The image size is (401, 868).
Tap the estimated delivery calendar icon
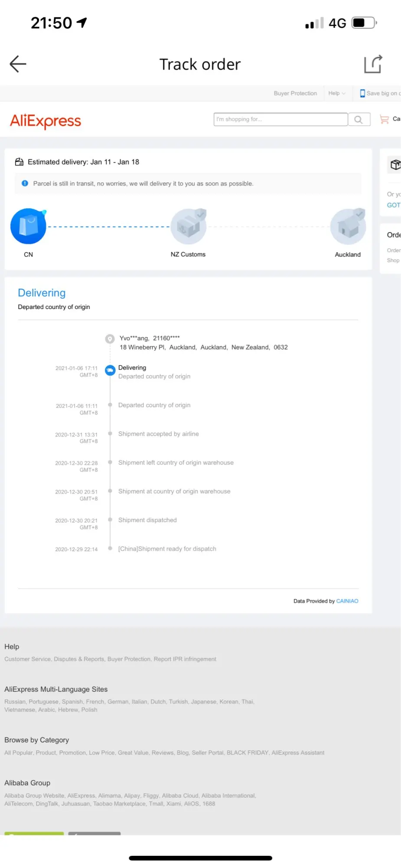click(x=19, y=162)
